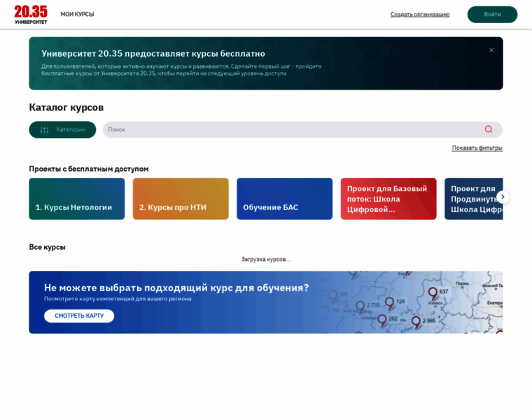Click Не можете выбрать подходящий курс heading
This screenshot has width=532, height=420.
(x=176, y=288)
